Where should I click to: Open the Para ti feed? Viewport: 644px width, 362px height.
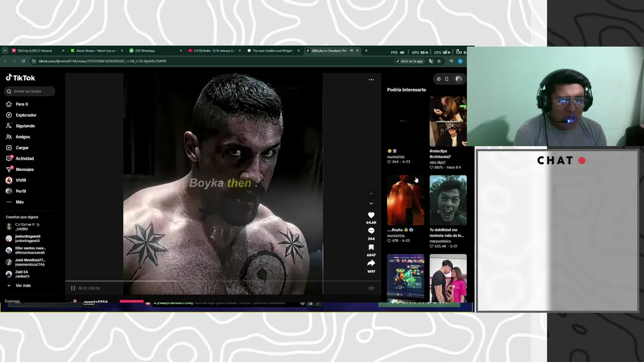pyautogui.click(x=17, y=104)
